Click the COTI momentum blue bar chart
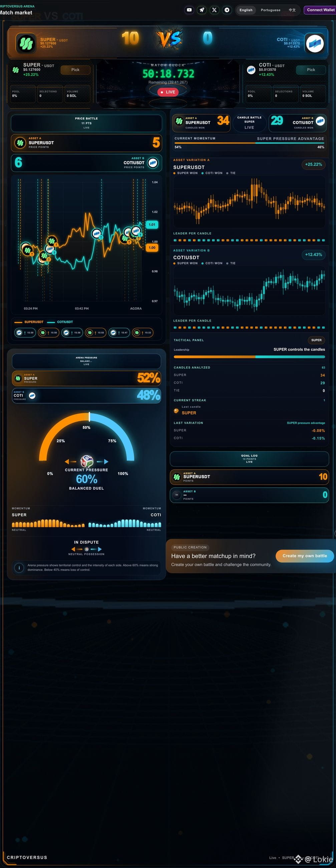 tap(124, 523)
